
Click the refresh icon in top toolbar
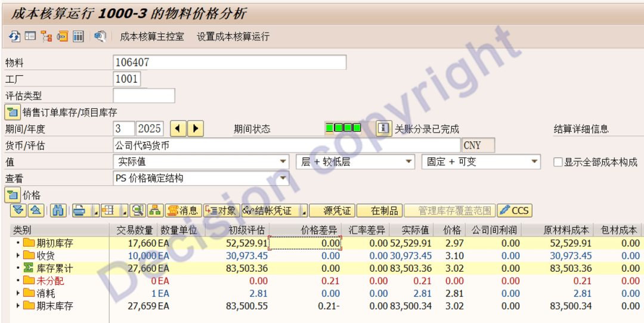pos(14,36)
